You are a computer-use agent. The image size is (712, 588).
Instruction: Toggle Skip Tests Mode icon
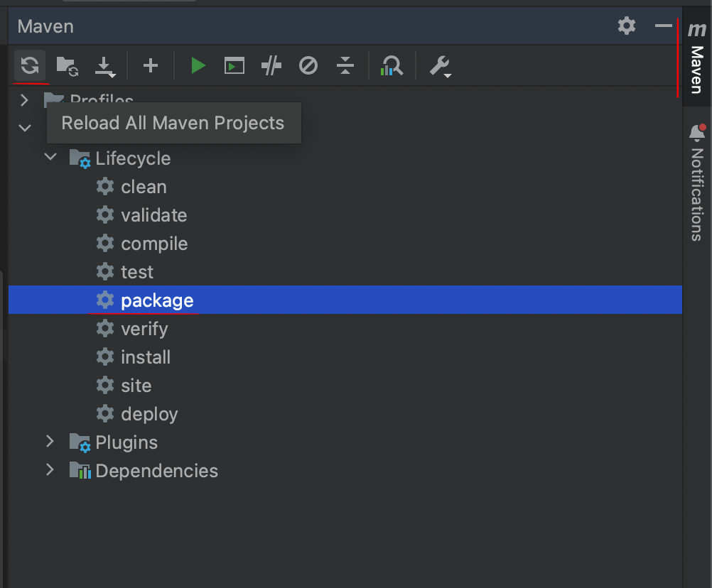(x=308, y=66)
